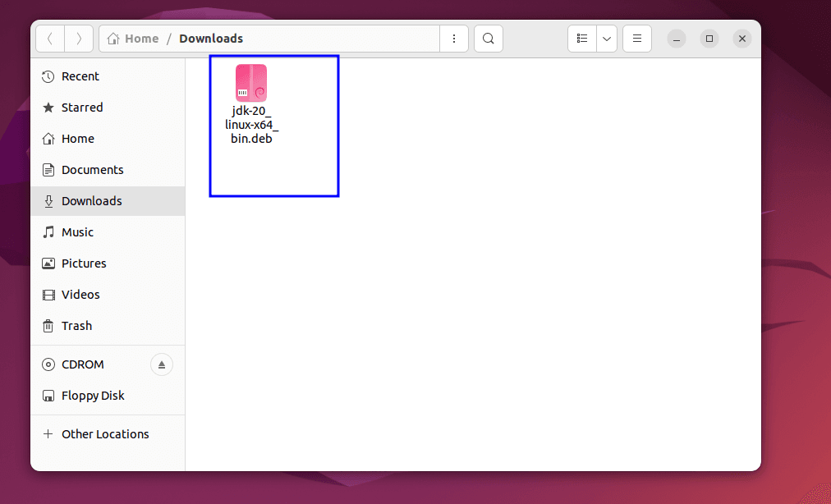Open the hamburger main menu
Screen dimensions: 831x504
point(637,39)
